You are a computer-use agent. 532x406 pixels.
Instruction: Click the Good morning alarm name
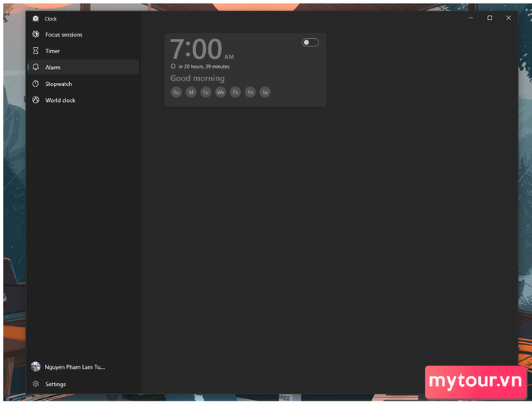click(197, 78)
